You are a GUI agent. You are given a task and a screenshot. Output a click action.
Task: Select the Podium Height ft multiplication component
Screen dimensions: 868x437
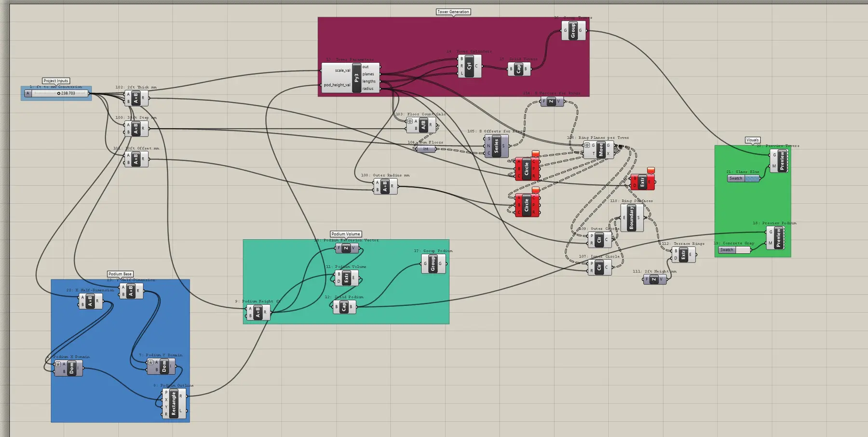coord(258,312)
